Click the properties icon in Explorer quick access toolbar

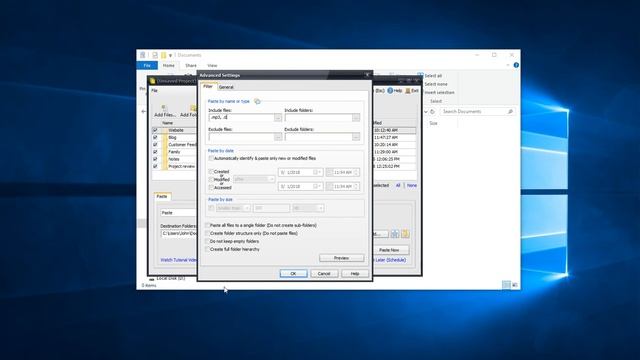click(x=155, y=55)
